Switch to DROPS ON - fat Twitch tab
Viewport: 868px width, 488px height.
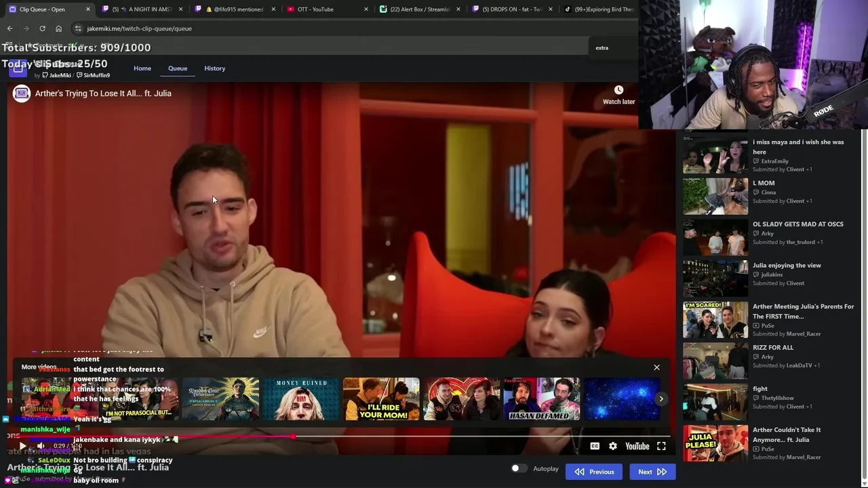[513, 9]
